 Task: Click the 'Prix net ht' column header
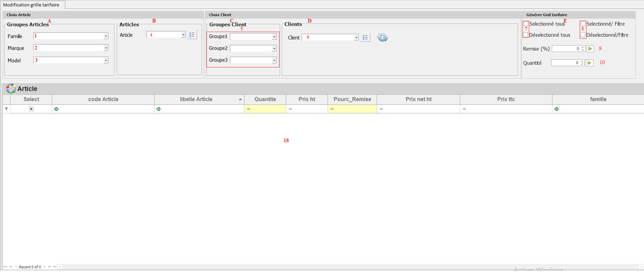pos(418,99)
